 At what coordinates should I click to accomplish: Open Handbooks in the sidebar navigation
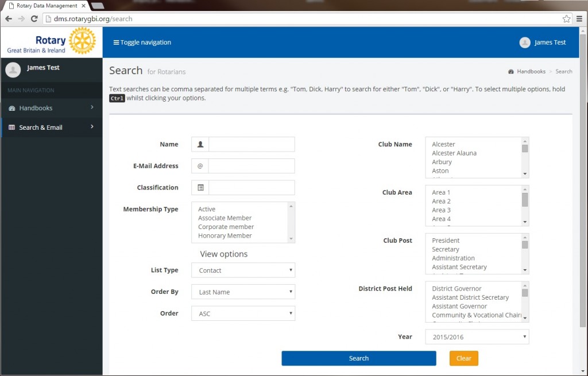51,108
